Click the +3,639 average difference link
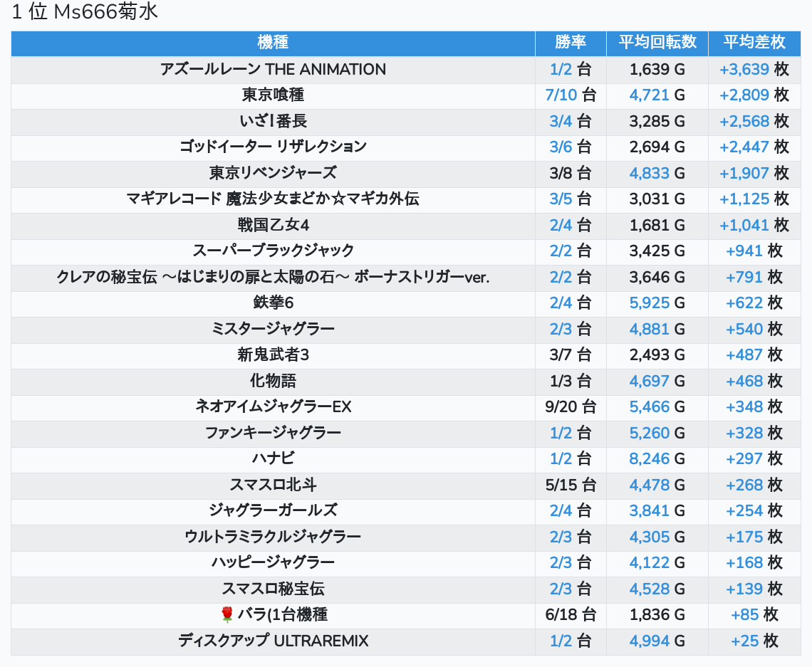This screenshot has height=667, width=812. click(744, 69)
